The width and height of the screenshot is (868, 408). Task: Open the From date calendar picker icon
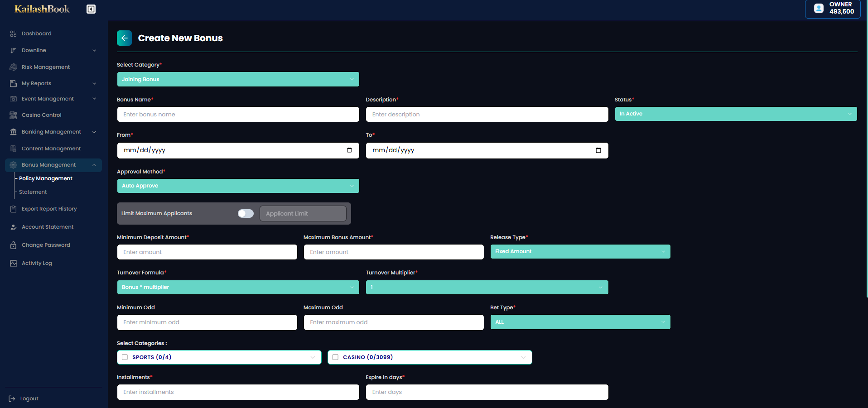(x=349, y=150)
